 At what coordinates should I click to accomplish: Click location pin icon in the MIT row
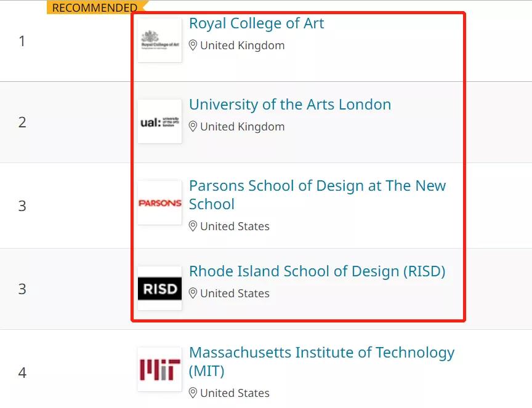click(x=193, y=393)
